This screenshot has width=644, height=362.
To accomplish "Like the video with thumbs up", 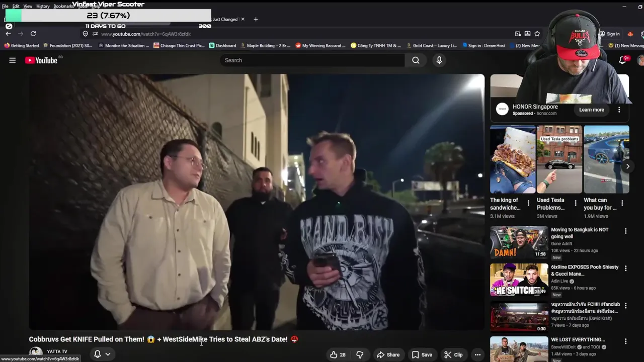I will point(338,354).
